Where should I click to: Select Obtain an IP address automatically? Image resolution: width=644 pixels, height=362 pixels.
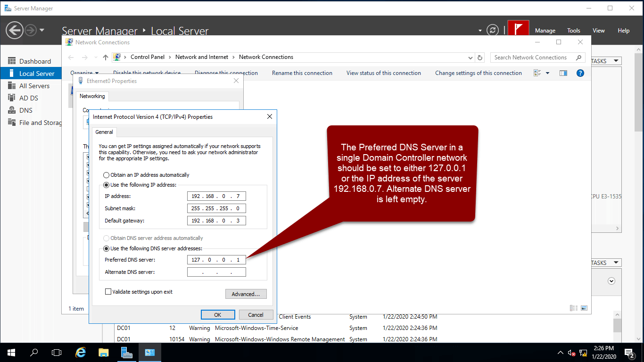[x=146, y=175]
